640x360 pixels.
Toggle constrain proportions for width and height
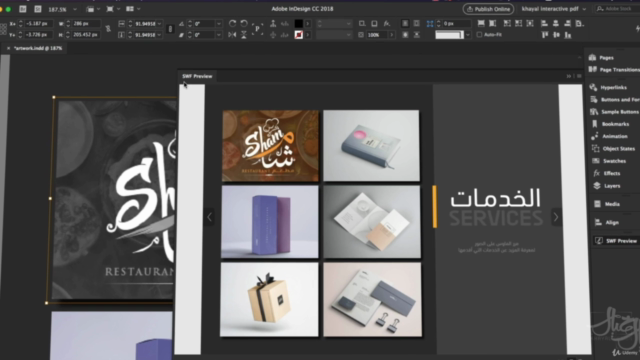click(x=108, y=29)
